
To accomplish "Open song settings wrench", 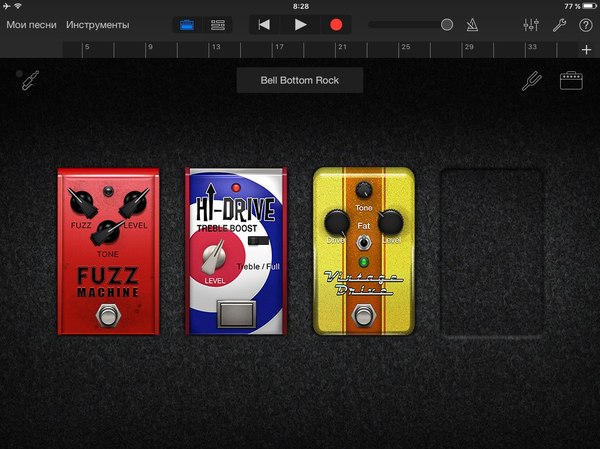I will pos(560,24).
